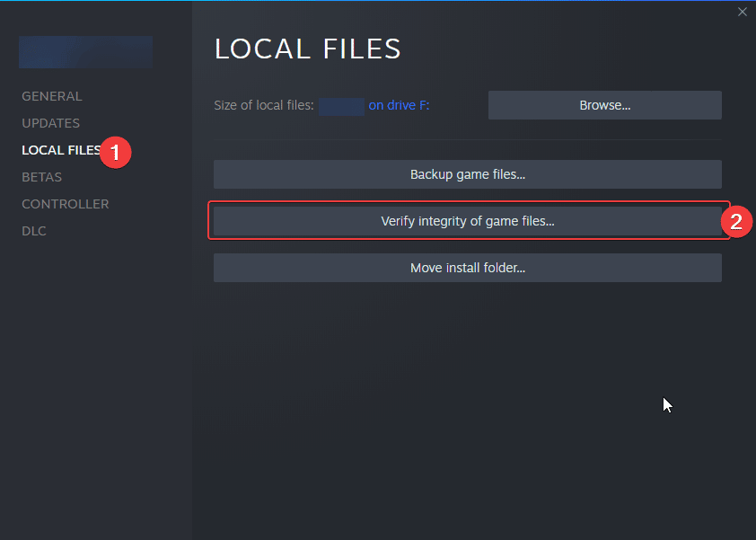Click the blurred game title in sidebar
This screenshot has height=540, width=756.
click(85, 52)
